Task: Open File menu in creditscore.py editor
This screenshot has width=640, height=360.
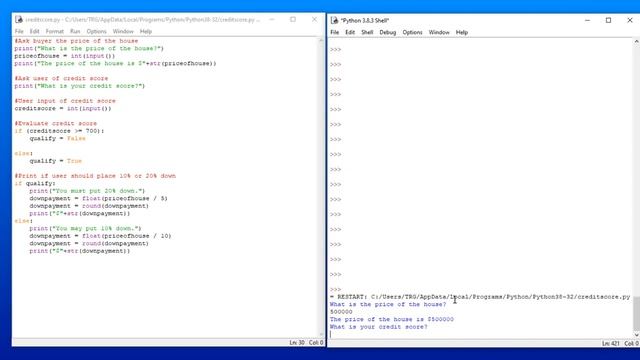Action: [19, 31]
